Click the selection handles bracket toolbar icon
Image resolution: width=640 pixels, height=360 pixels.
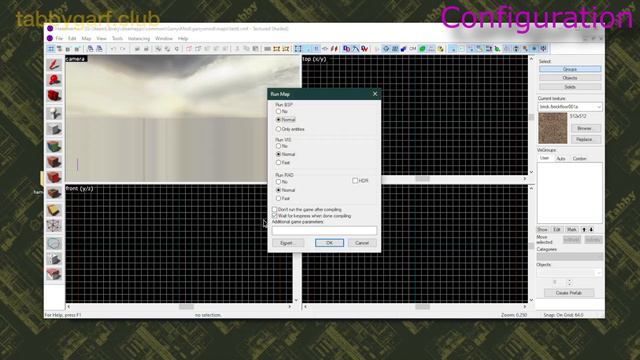298,49
